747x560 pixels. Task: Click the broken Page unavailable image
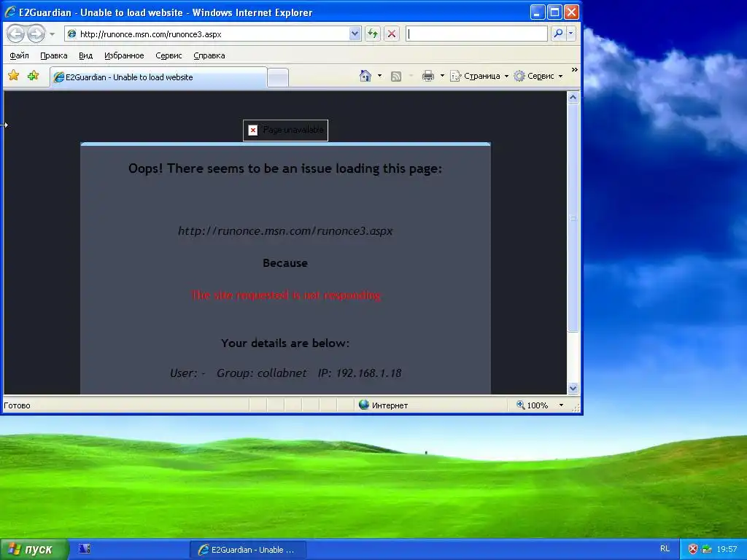[x=285, y=130]
